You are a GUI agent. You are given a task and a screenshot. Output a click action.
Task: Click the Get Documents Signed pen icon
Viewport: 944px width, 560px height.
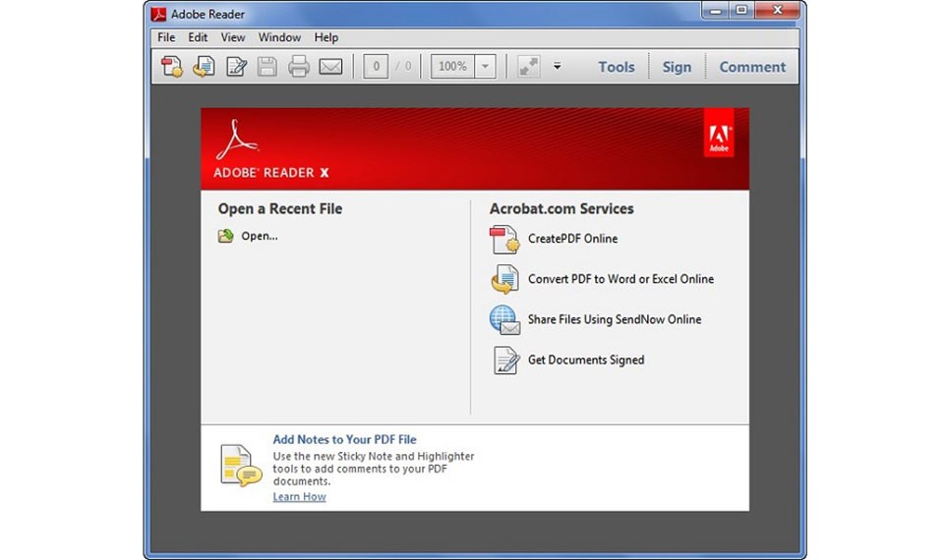(505, 360)
